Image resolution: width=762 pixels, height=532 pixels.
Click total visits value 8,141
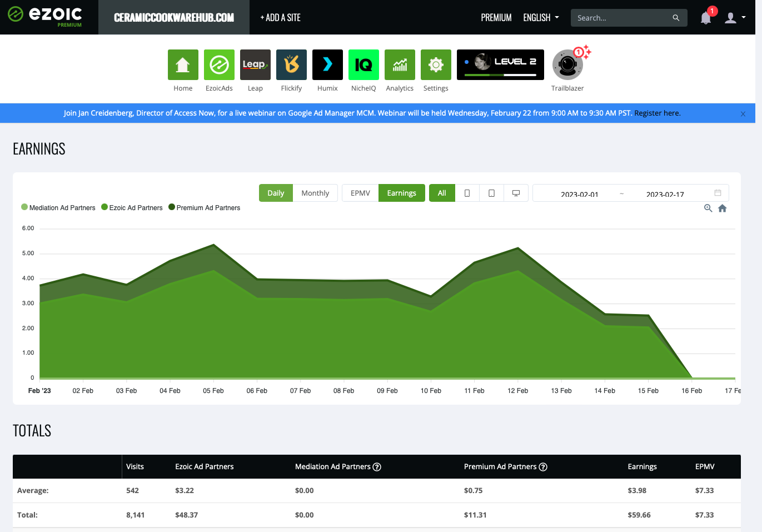(135, 515)
